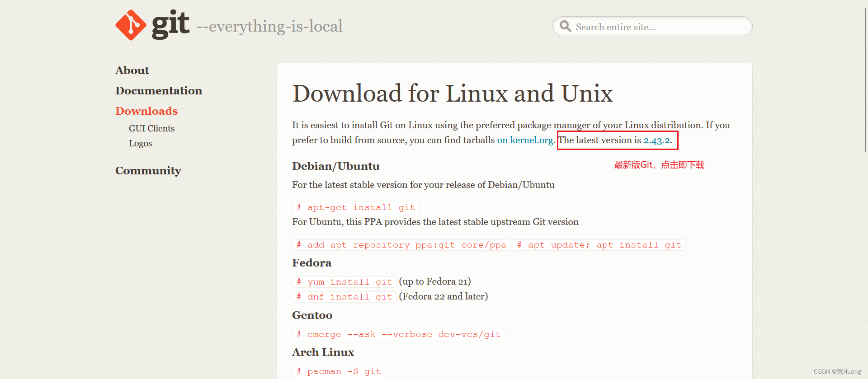Click the Gentoo heading
The width and height of the screenshot is (868, 379).
coord(312,315)
